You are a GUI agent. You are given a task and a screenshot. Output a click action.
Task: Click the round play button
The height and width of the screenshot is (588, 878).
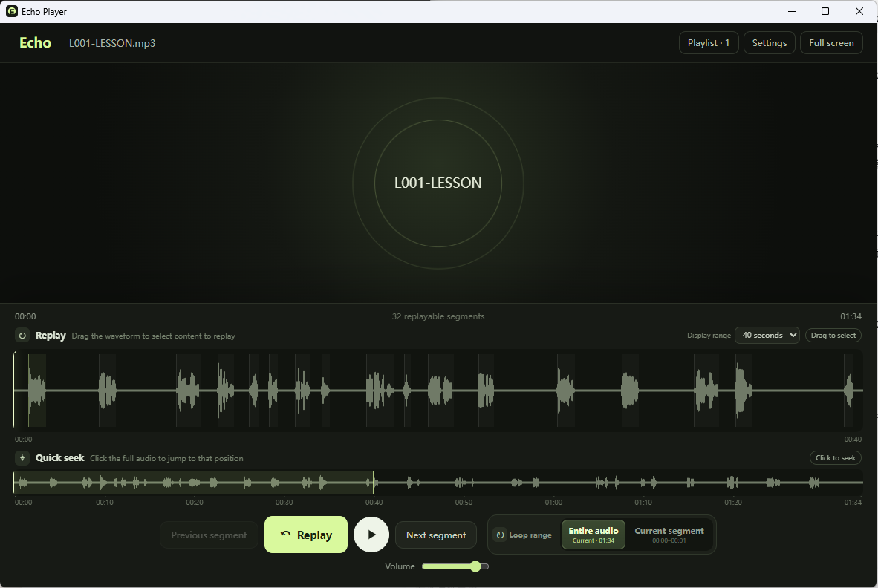[371, 535]
